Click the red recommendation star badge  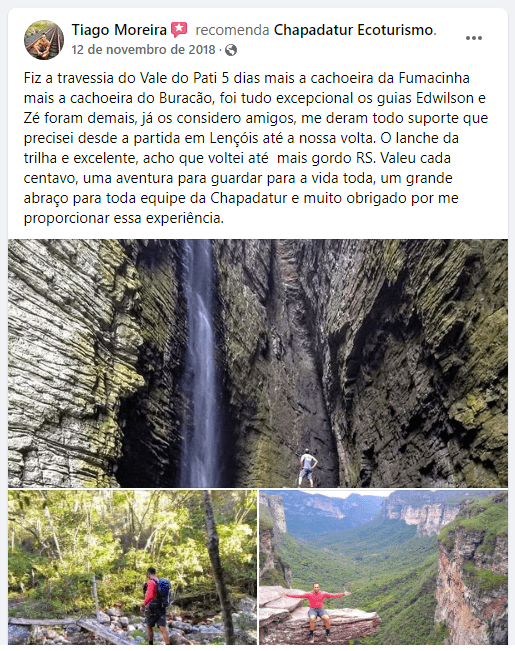[179, 30]
